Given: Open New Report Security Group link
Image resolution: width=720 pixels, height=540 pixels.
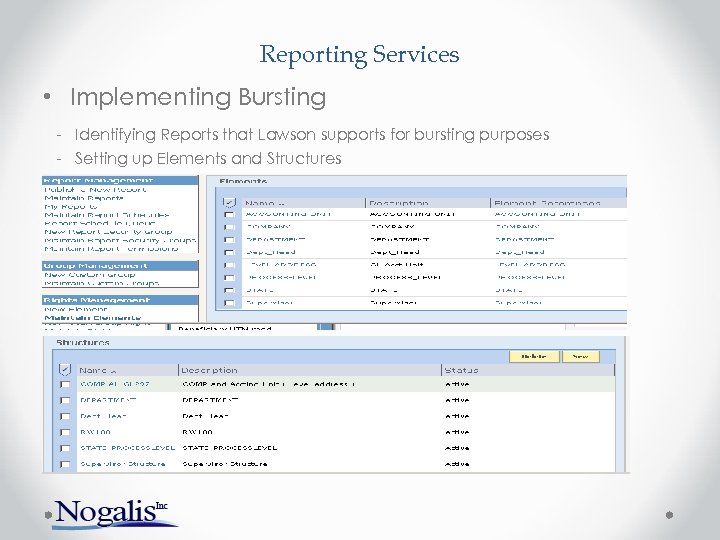Looking at the screenshot, I should pyautogui.click(x=108, y=232).
